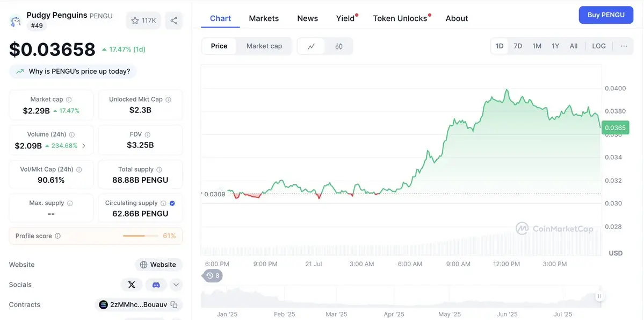This screenshot has height=320, width=644.
Task: Click info icon next to Max. supply
Action: [70, 203]
